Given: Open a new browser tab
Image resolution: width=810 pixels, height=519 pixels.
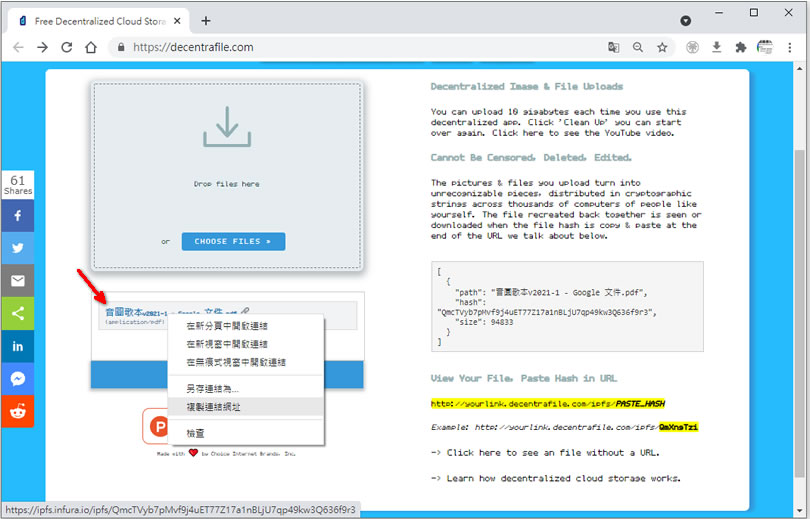Looking at the screenshot, I should coord(206,21).
